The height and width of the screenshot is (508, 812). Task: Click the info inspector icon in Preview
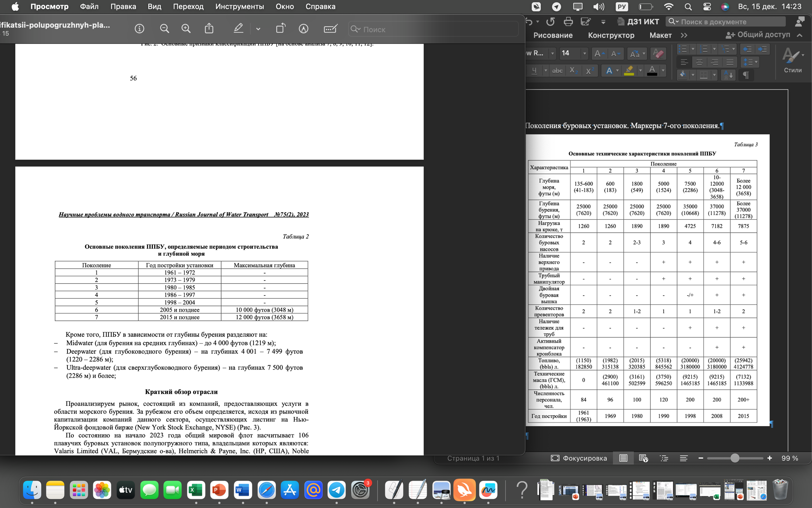point(139,29)
